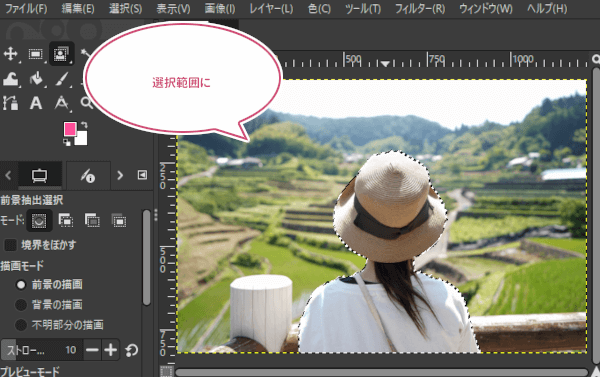
Task: Switch to the Device Status tab
Action: pos(88,176)
